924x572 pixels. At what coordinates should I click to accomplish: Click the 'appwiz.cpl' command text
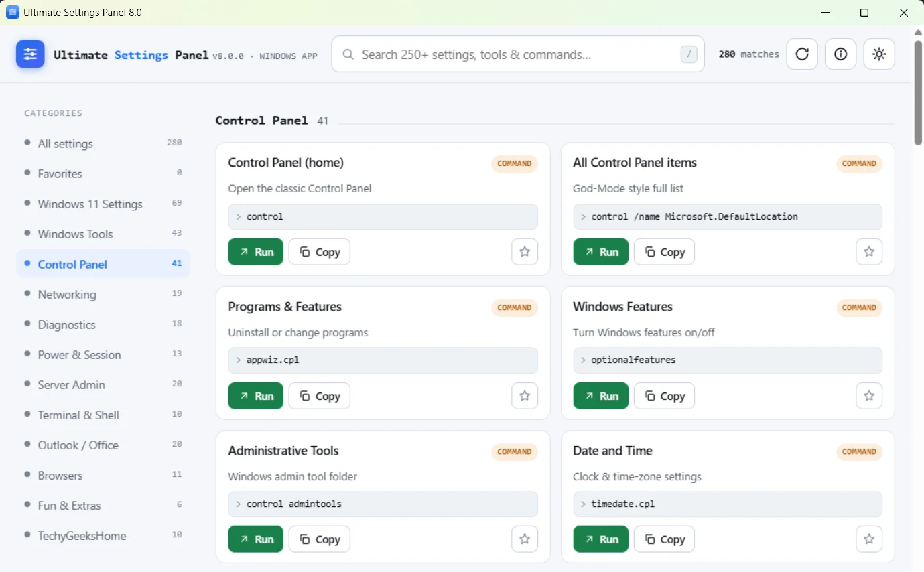(x=273, y=360)
